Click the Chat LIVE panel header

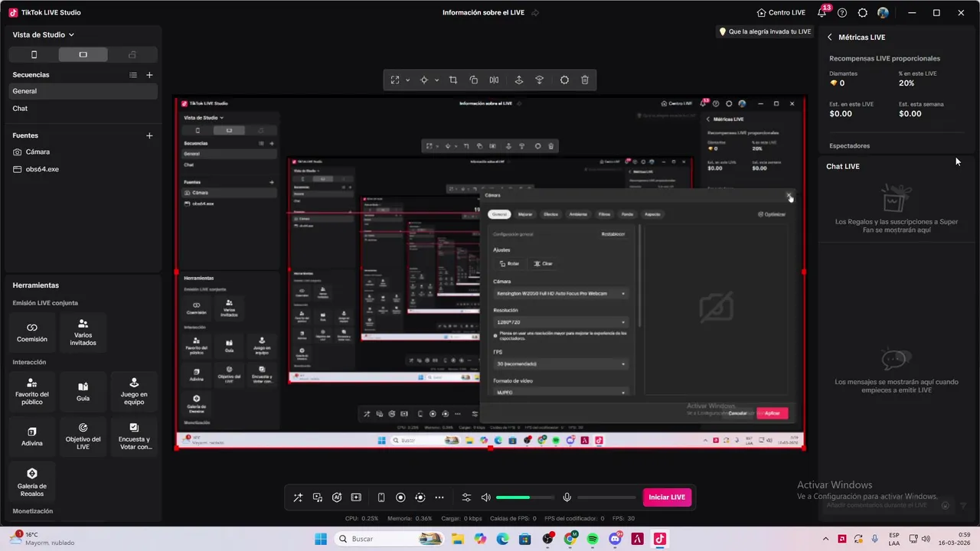coord(843,166)
